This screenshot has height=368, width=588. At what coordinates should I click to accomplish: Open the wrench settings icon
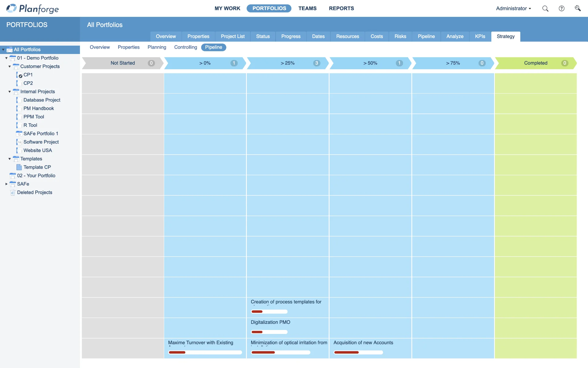coord(578,8)
